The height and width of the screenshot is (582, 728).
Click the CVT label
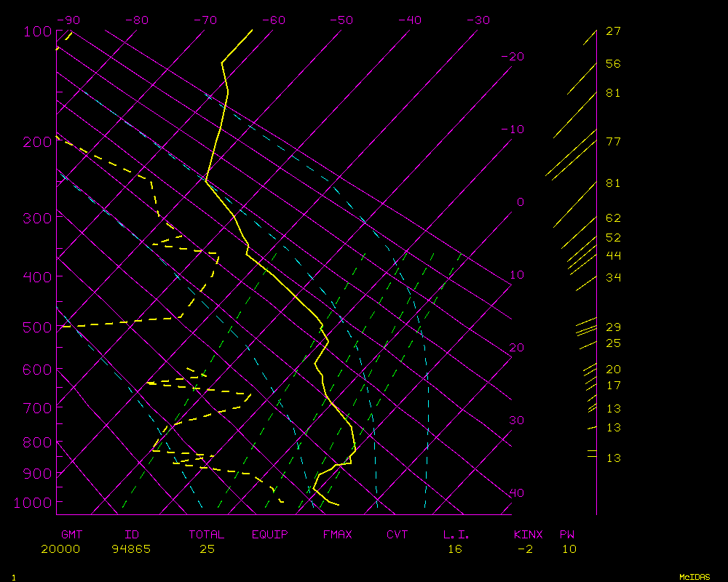pyautogui.click(x=397, y=535)
